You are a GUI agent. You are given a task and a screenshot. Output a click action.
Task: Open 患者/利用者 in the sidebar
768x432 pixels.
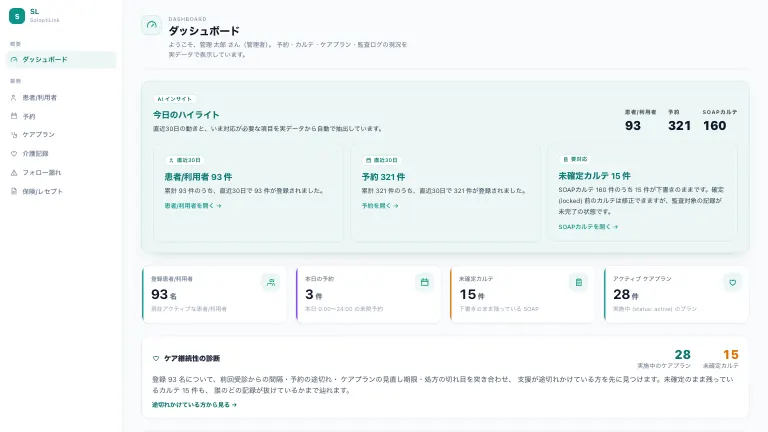coord(61,97)
